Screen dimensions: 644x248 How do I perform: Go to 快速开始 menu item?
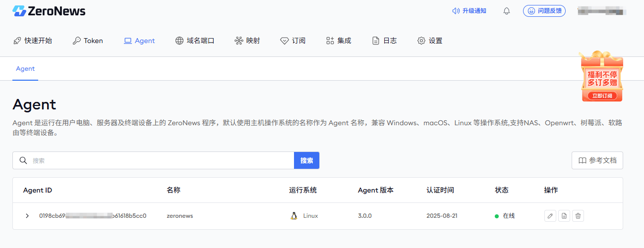tap(33, 41)
